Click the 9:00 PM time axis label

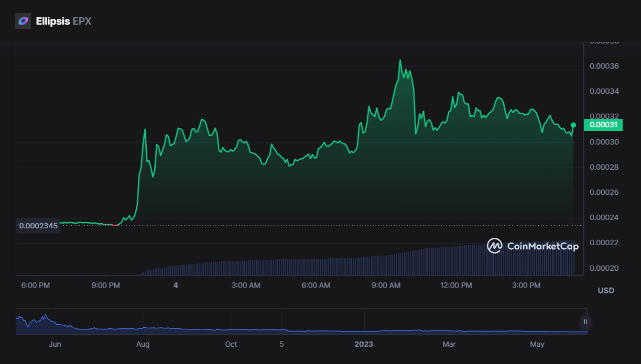(x=106, y=285)
